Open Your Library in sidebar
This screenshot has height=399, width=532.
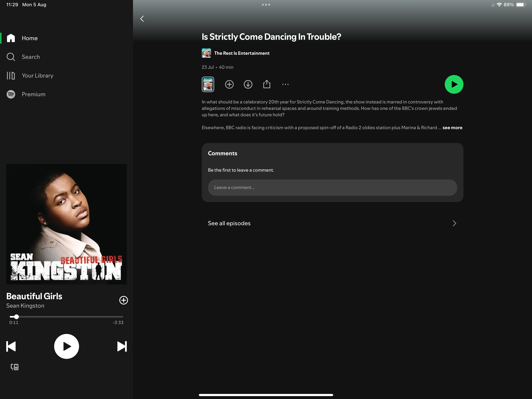click(66, 76)
